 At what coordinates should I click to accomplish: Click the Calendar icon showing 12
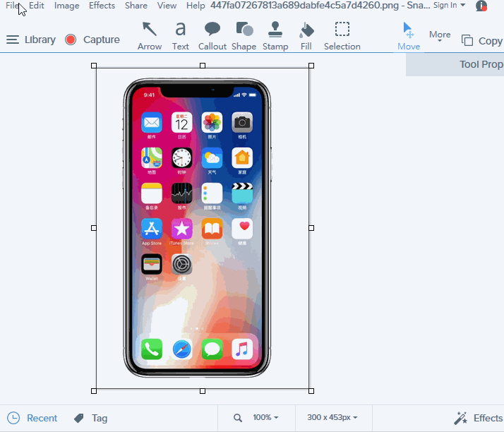(x=182, y=122)
